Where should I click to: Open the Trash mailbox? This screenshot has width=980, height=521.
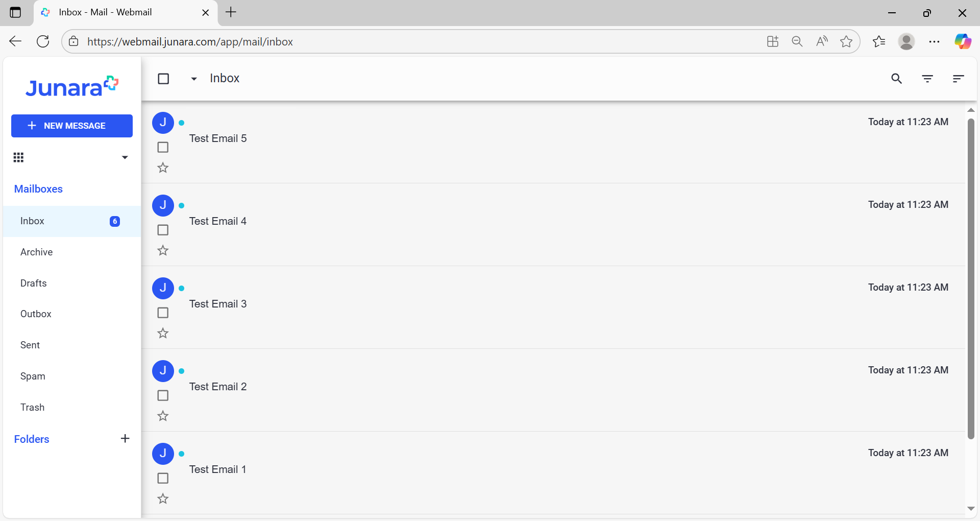(72, 408)
